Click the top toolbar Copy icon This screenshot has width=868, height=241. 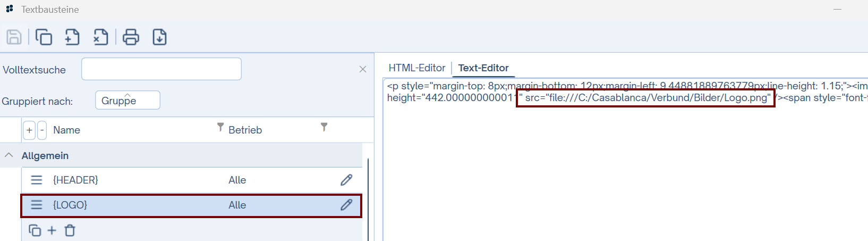44,37
